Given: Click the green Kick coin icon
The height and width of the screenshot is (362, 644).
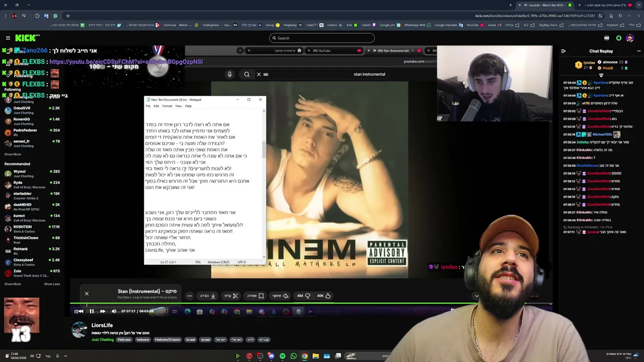Looking at the screenshot, I should [x=619, y=38].
